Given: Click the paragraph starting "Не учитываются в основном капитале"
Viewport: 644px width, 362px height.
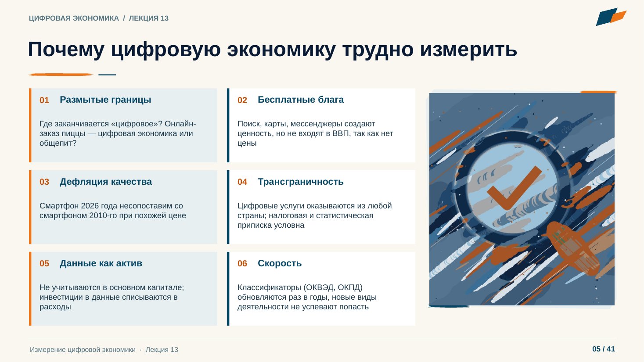Looking at the screenshot, I should (112, 297).
